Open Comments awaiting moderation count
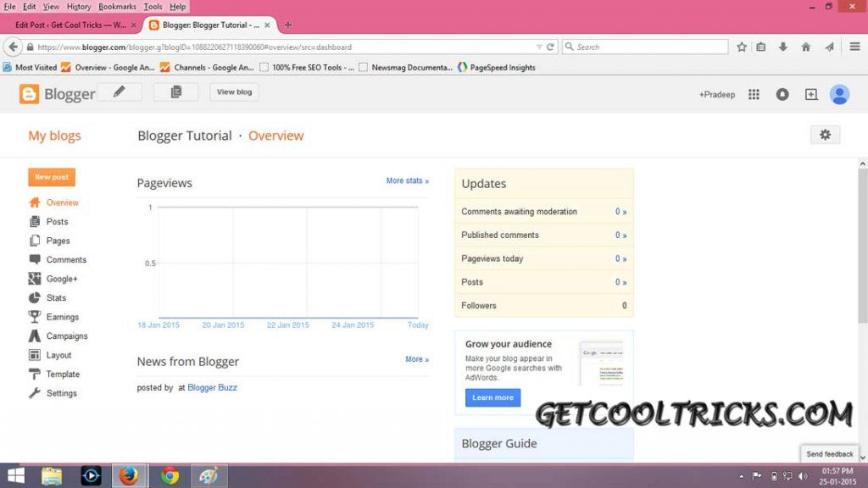Screen dimensions: 868x488 620,211
